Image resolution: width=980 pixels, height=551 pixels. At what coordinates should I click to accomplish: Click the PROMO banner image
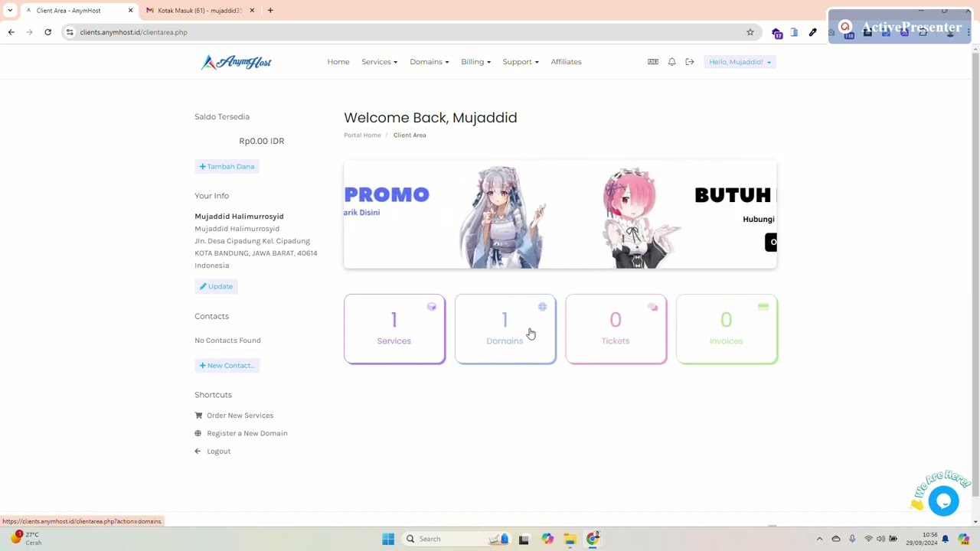point(452,215)
